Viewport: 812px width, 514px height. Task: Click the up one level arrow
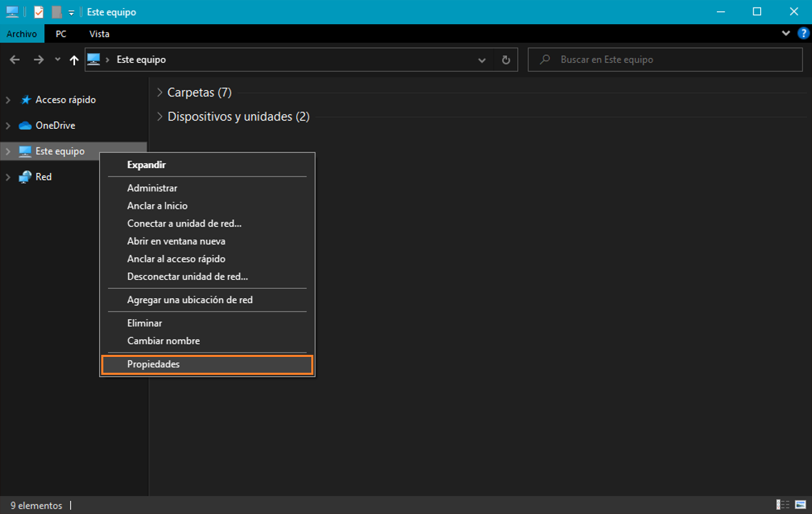coord(74,60)
